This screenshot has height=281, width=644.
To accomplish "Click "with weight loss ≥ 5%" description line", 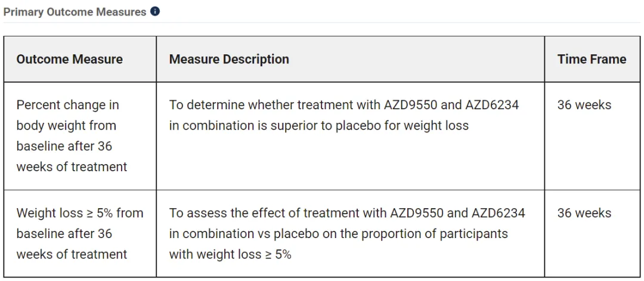I will tap(230, 254).
